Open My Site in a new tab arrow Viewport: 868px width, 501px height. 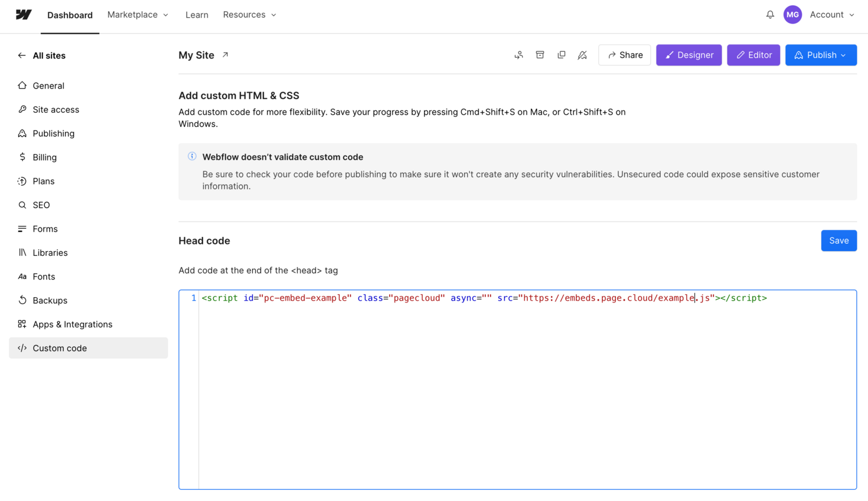(225, 54)
